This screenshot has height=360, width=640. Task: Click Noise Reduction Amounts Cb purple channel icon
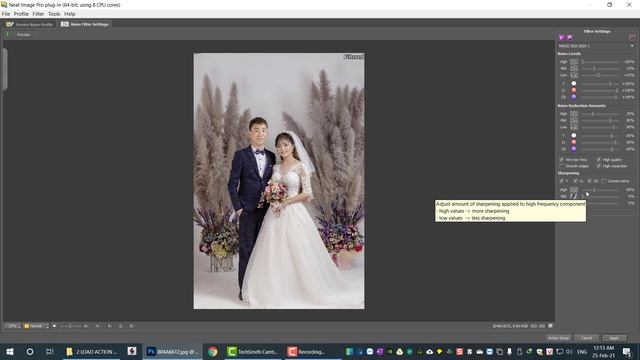click(573, 149)
